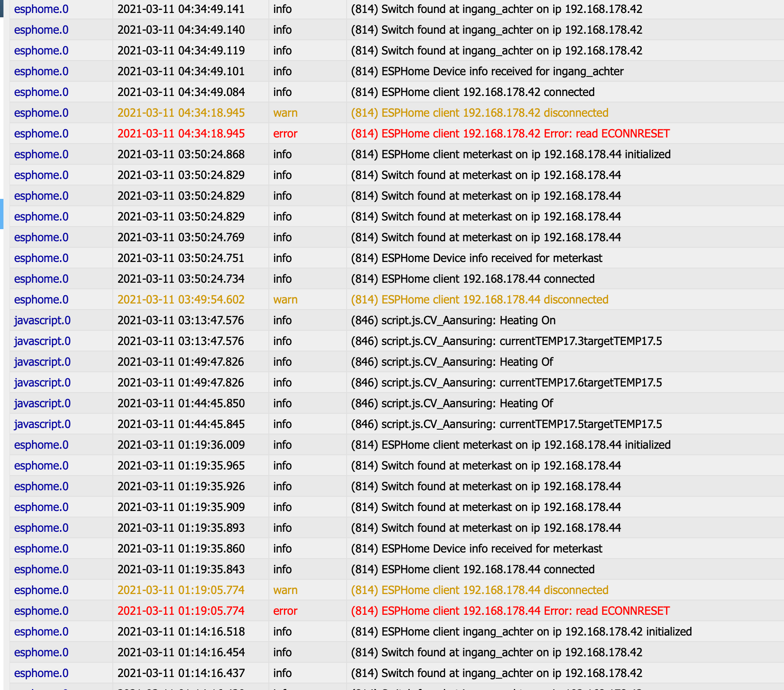Select message 'currentTEMP17.5targetTEMP17.5'
Screen dimensions: 784x690
coord(507,424)
